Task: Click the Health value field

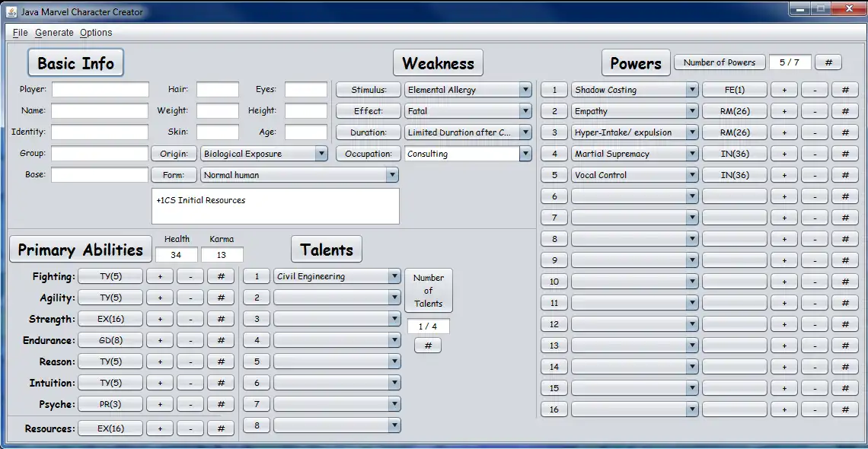Action: [177, 255]
